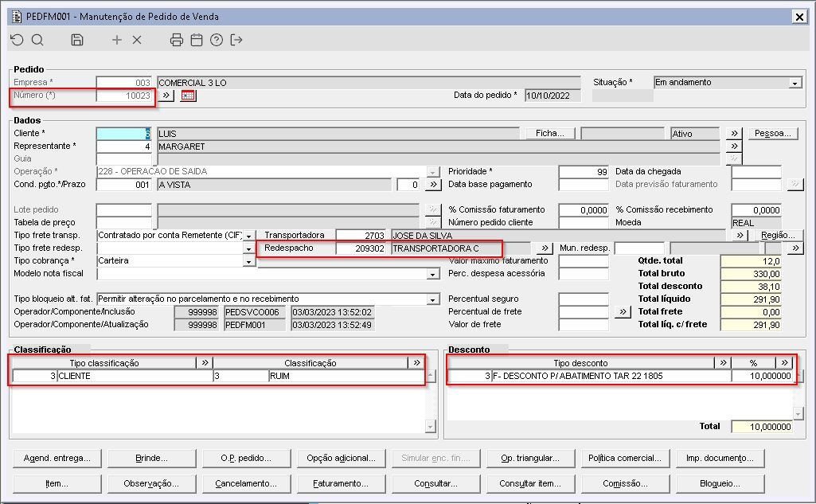Open the O.P. pedido... button
This screenshot has height=504, width=816.
[x=246, y=458]
